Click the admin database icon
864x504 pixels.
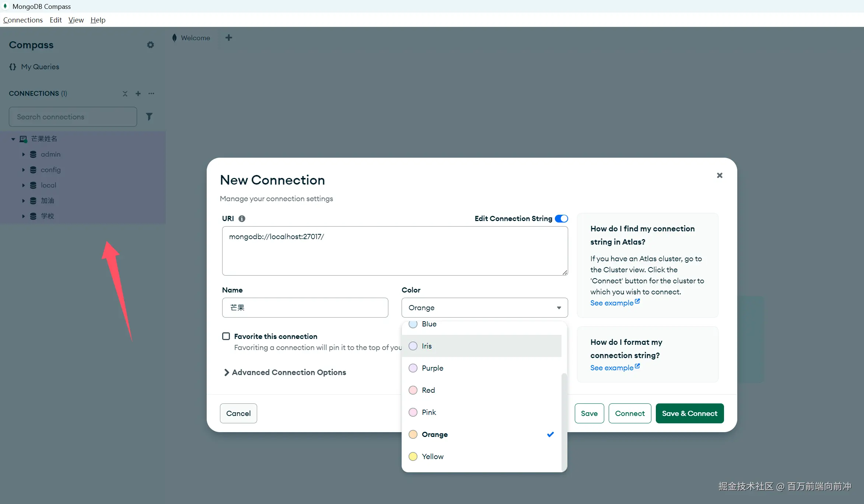pos(33,154)
